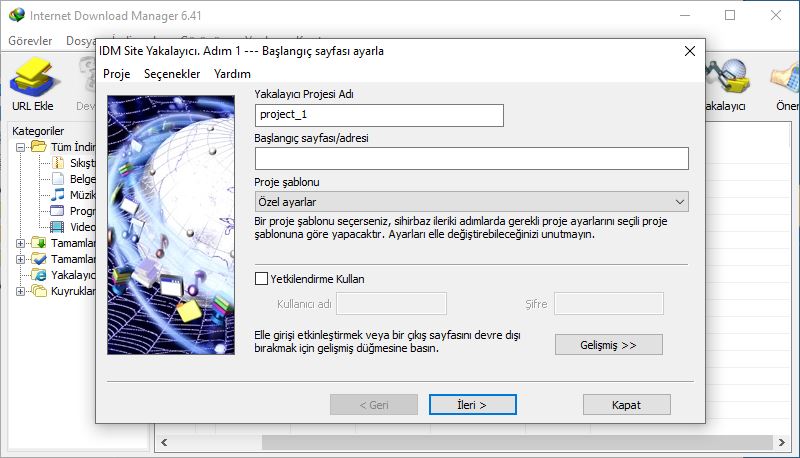
Task: Click the Kuyruklar folder icon
Action: pos(39,291)
